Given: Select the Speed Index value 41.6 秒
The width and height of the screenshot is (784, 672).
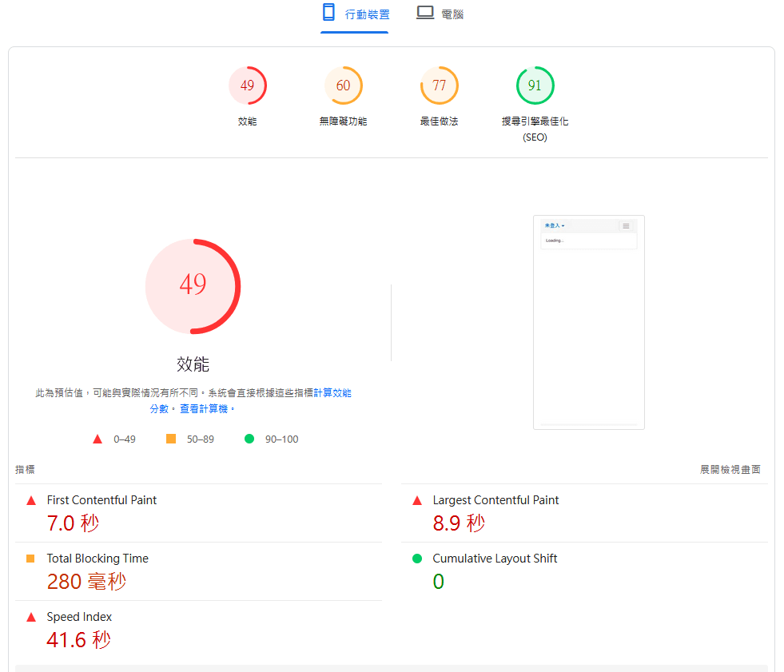Looking at the screenshot, I should (x=78, y=640).
